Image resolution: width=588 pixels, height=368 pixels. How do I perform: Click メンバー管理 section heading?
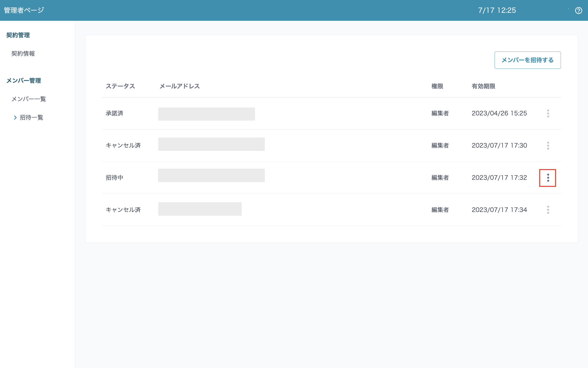click(24, 80)
